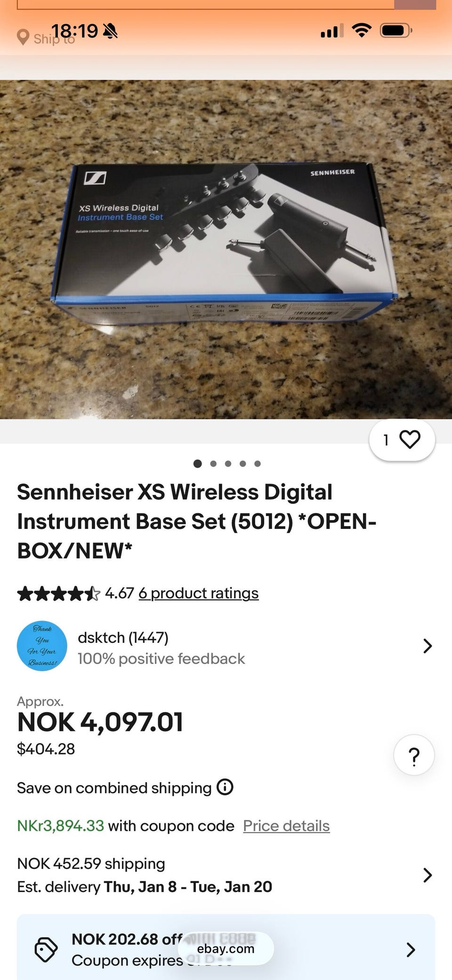This screenshot has height=980, width=452.
Task: Open seller dsktch profile avatar
Action: [x=42, y=646]
